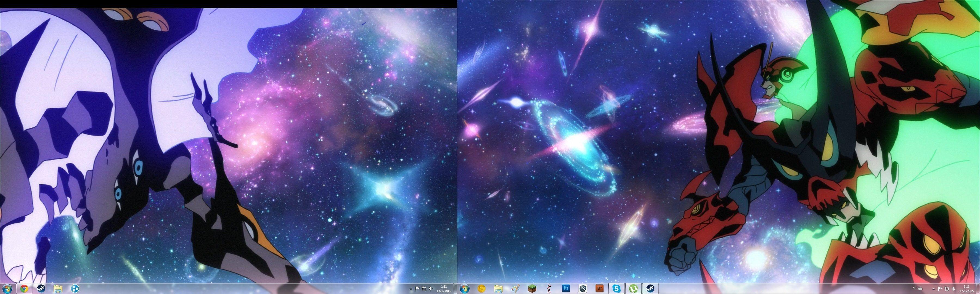Open volume control on first monitor's tray
Viewport: 980px width, 294px height.
pos(431,289)
